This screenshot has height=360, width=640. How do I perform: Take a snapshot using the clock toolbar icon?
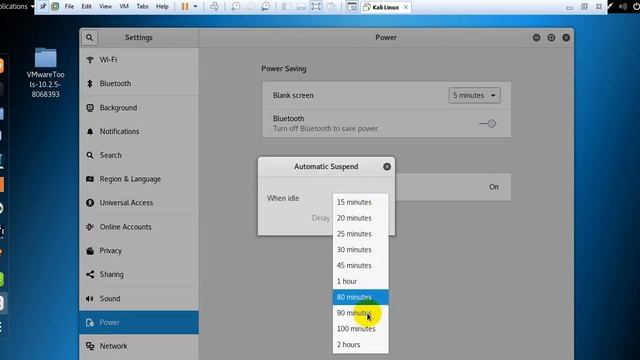click(x=236, y=7)
